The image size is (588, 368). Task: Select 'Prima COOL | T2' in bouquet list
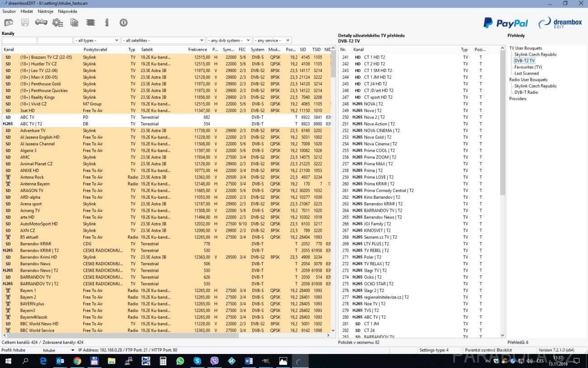pyautogui.click(x=419, y=151)
